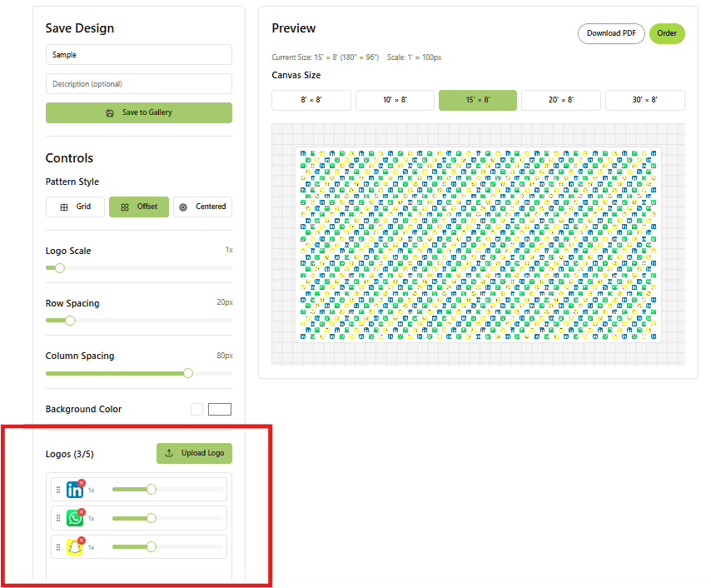This screenshot has width=711, height=588.
Task: Click the LinkedIn row drag handle
Action: click(x=58, y=490)
